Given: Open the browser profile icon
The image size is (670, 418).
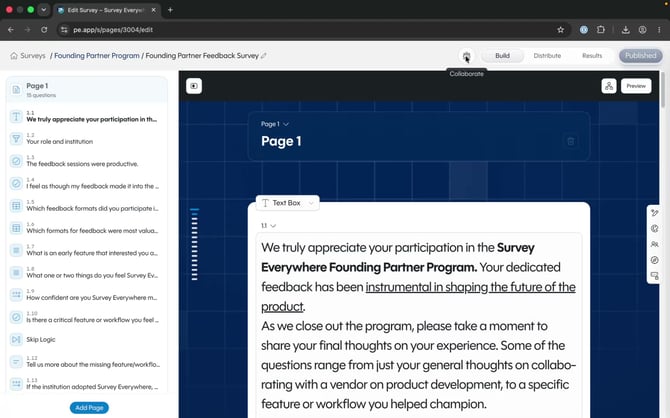Looking at the screenshot, I should [x=642, y=29].
